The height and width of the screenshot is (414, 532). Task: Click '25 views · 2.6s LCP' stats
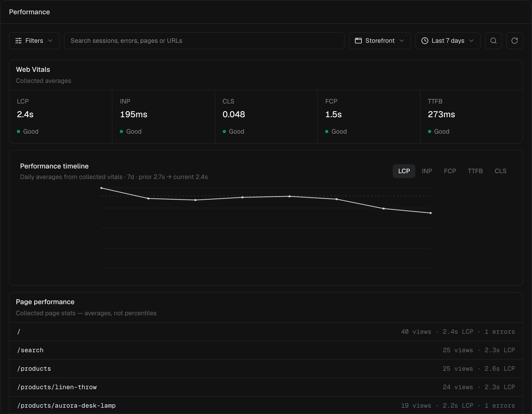point(479,369)
